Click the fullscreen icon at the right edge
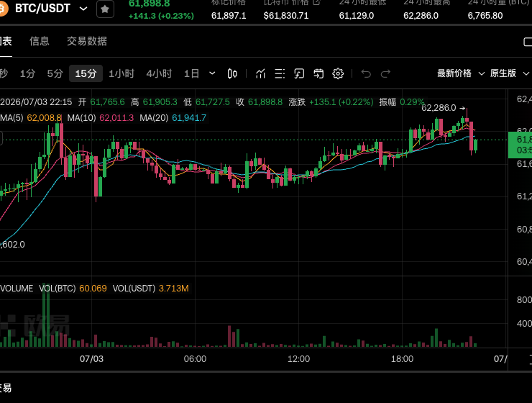The height and width of the screenshot is (403, 532). pos(528,42)
